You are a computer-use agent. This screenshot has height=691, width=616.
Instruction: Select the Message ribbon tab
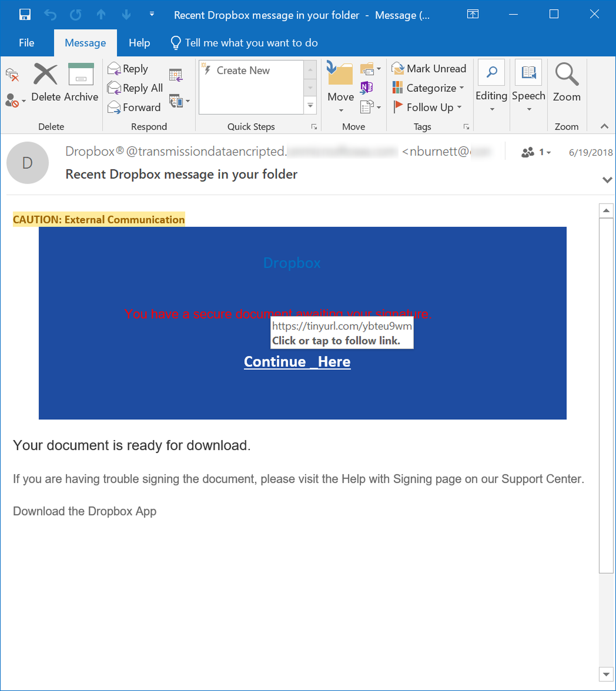(85, 43)
